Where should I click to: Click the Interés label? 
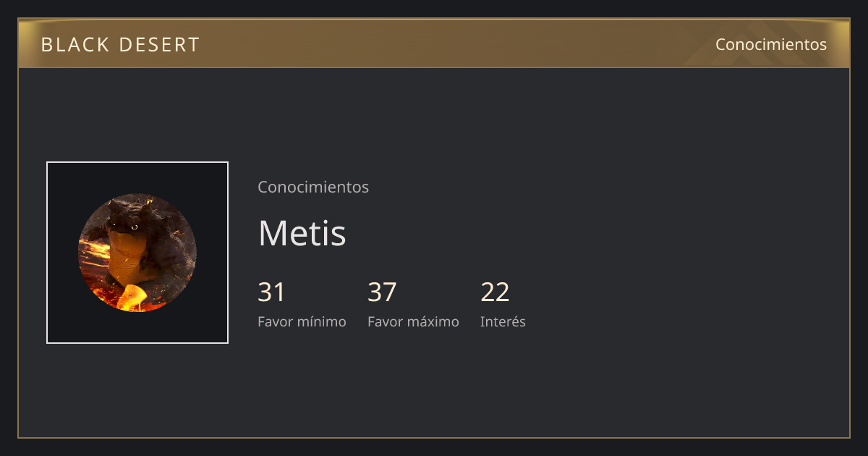pyautogui.click(x=503, y=321)
